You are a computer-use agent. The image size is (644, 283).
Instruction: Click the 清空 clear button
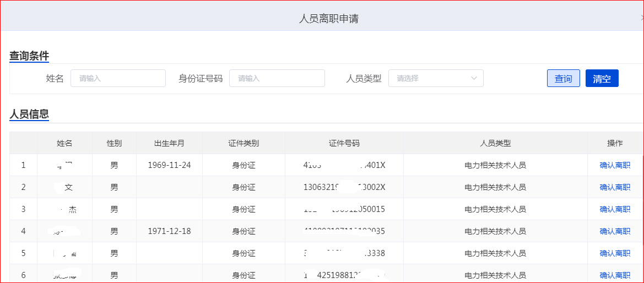click(602, 78)
